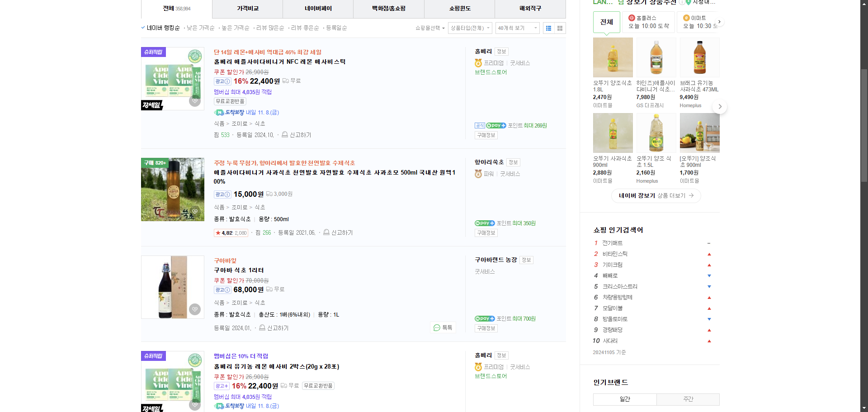The width and height of the screenshot is (868, 412).
Task: Click popular keyword 비타민스틱
Action: click(x=615, y=254)
